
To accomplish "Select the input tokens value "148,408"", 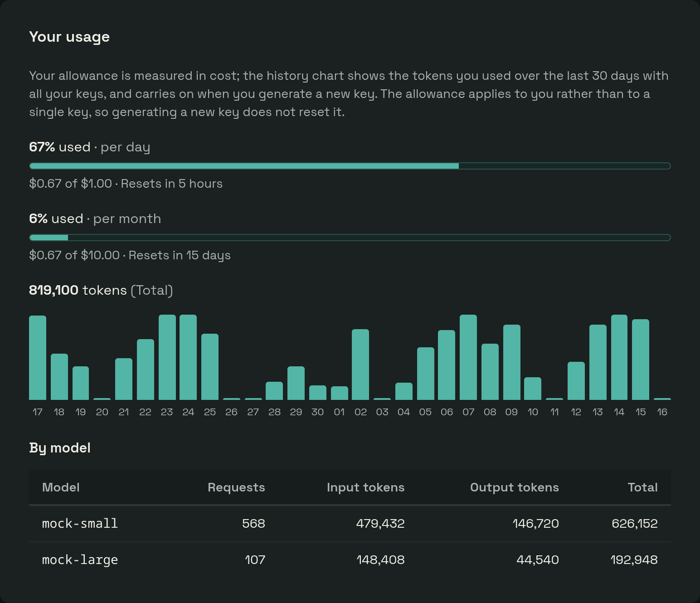I will [381, 560].
